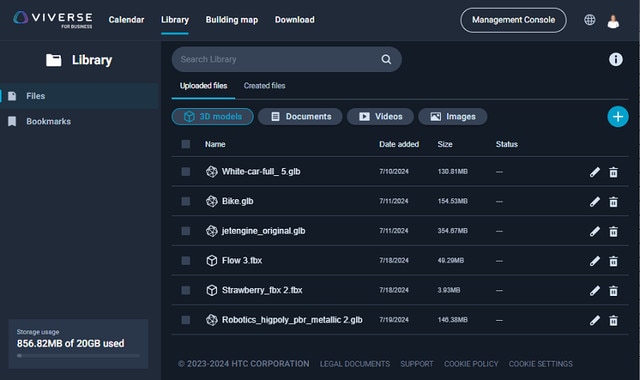Sort by the Name column header

(x=215, y=144)
